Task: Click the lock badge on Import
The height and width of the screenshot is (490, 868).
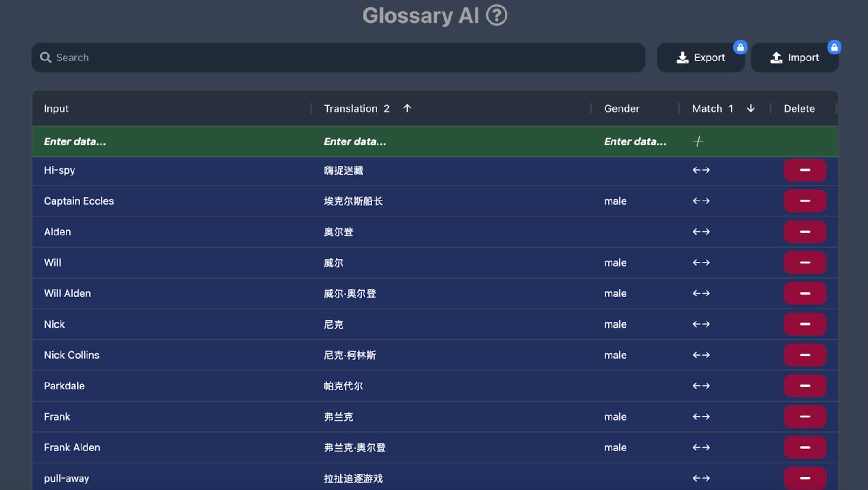Action: pos(834,47)
